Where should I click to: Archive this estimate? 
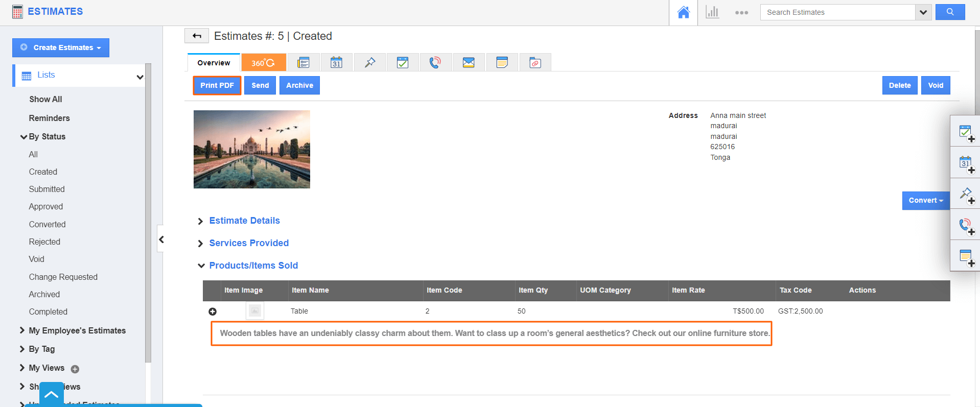click(299, 85)
